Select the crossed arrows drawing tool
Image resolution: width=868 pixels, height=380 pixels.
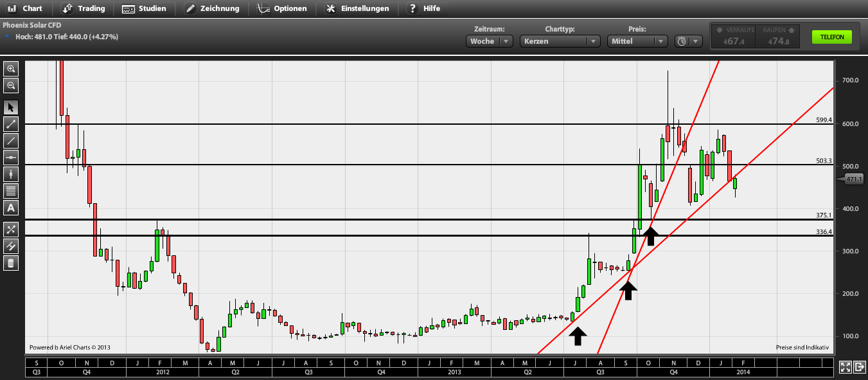(x=11, y=229)
